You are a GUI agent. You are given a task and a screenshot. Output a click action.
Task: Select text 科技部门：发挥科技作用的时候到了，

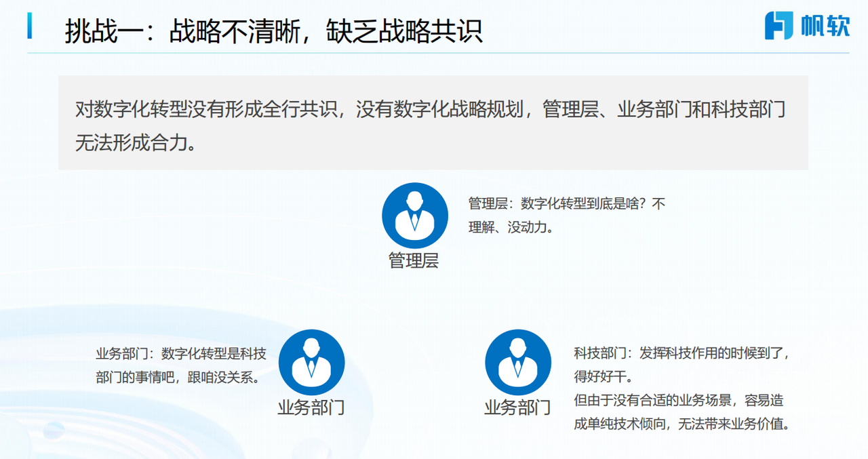pyautogui.click(x=683, y=353)
